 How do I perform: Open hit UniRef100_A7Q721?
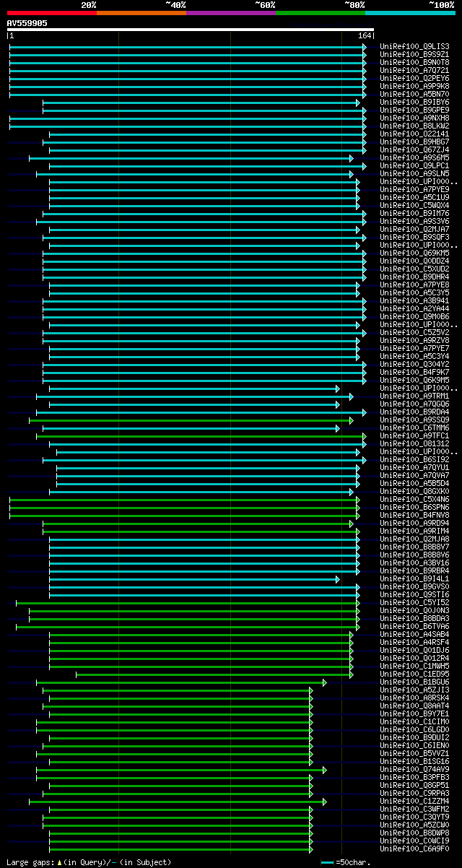coord(415,71)
